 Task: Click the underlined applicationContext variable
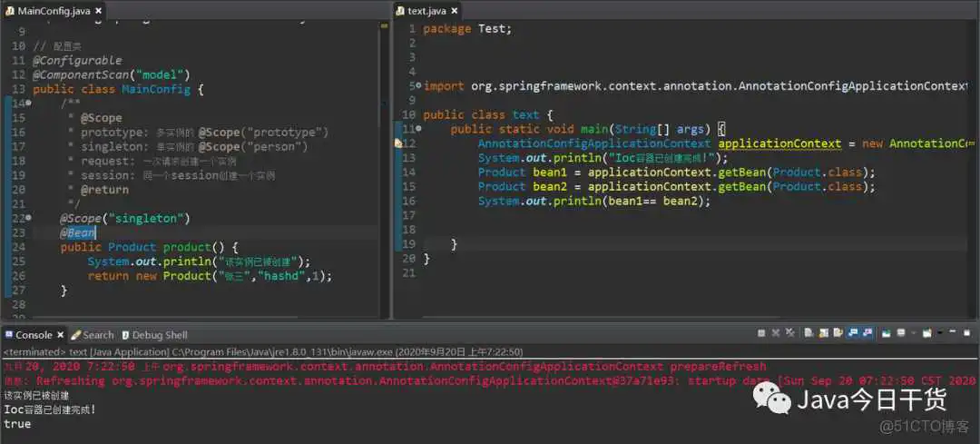click(x=780, y=143)
